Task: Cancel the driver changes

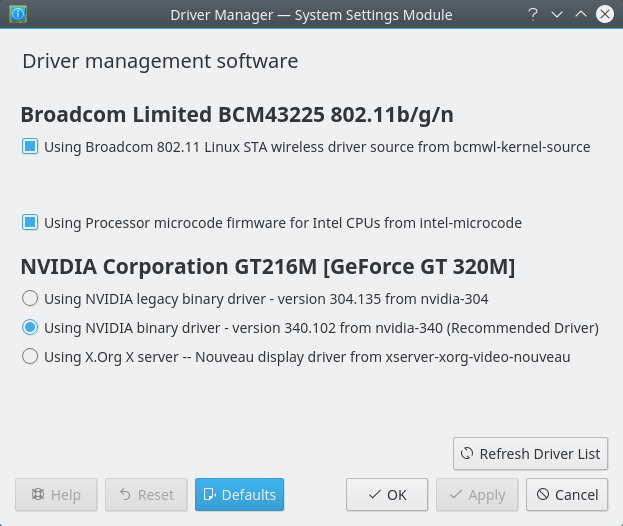Action: [567, 494]
